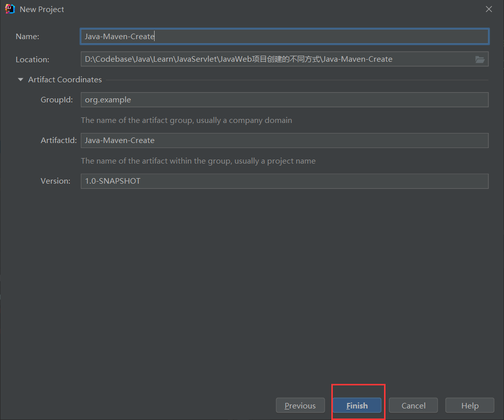The image size is (504, 420).
Task: Click the "Location:" field label
Action: pyautogui.click(x=32, y=59)
